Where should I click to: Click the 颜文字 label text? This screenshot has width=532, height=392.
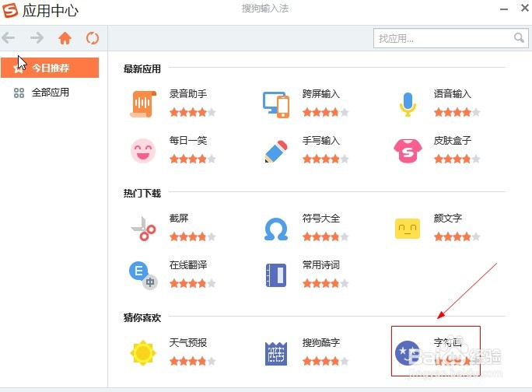click(x=447, y=218)
